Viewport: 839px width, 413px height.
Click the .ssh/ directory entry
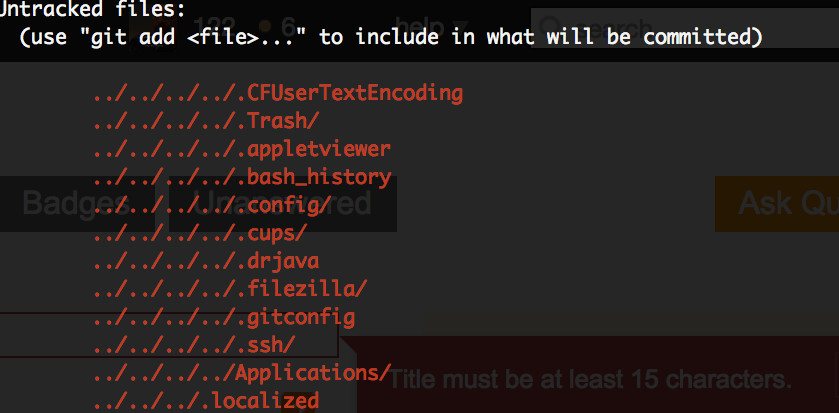pos(194,345)
